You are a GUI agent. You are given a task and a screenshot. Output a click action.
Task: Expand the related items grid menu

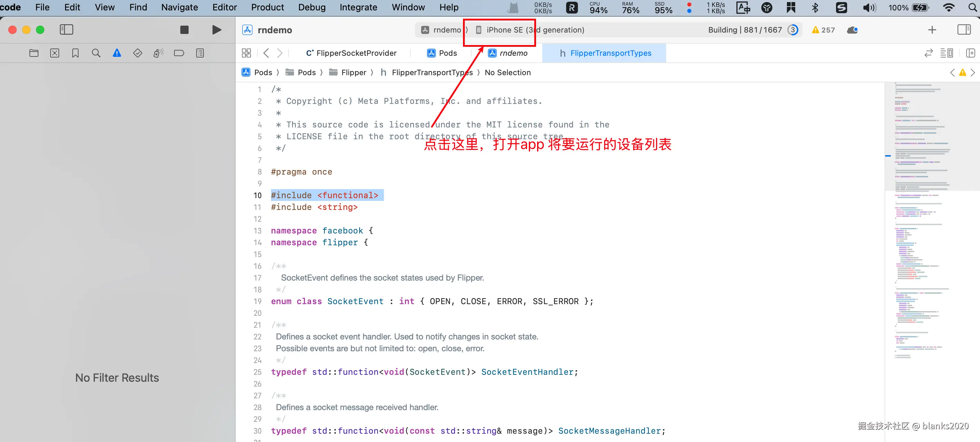tap(246, 53)
